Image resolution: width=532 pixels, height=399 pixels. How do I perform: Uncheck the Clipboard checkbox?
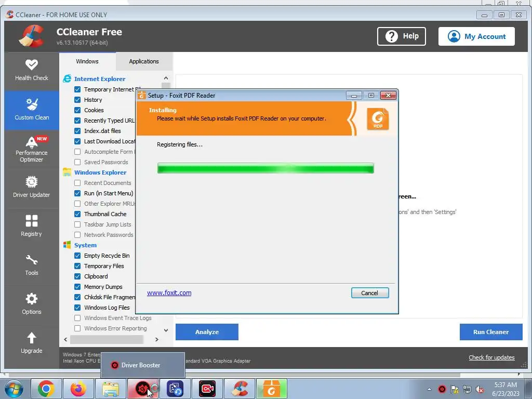pyautogui.click(x=77, y=276)
